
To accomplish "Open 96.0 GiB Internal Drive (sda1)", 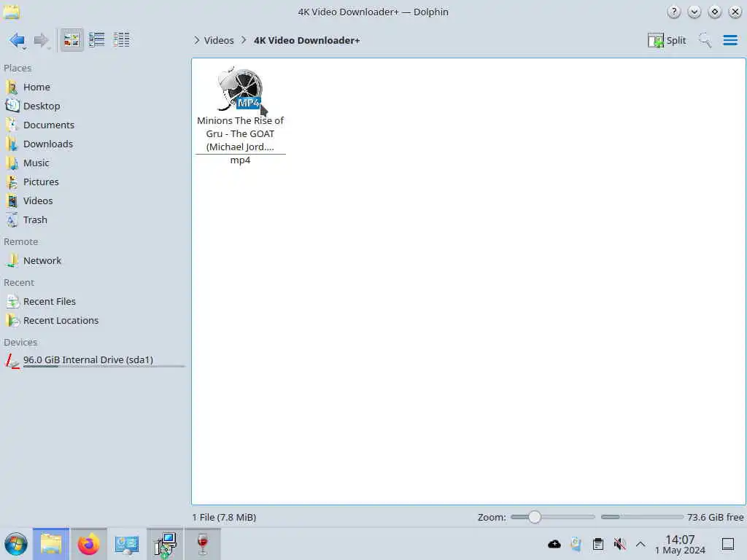I will pyautogui.click(x=88, y=360).
